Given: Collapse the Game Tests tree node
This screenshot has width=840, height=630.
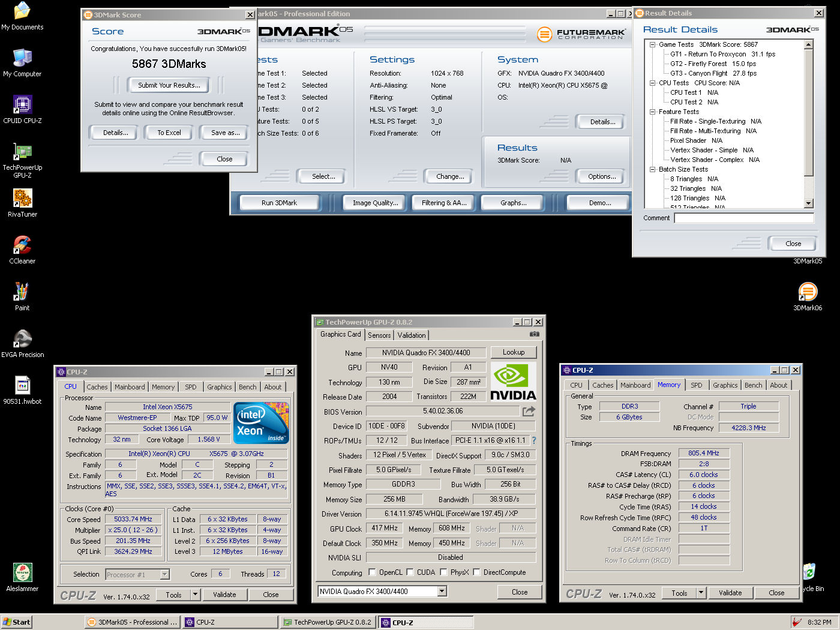Looking at the screenshot, I should [x=652, y=44].
